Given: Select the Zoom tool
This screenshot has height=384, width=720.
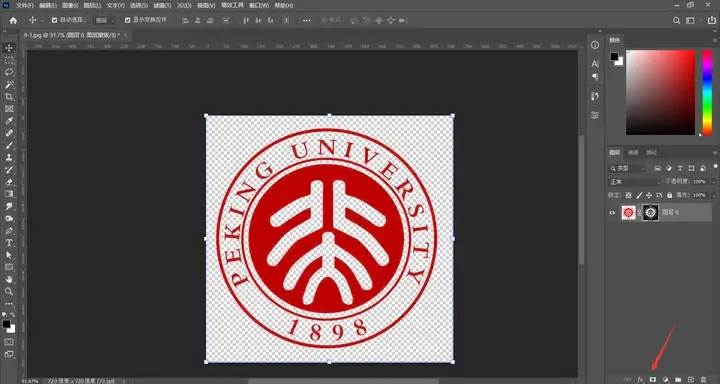Looking at the screenshot, I should pos(9,291).
